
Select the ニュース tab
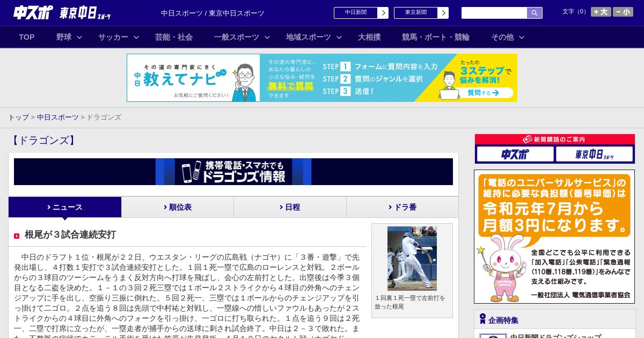pos(65,207)
